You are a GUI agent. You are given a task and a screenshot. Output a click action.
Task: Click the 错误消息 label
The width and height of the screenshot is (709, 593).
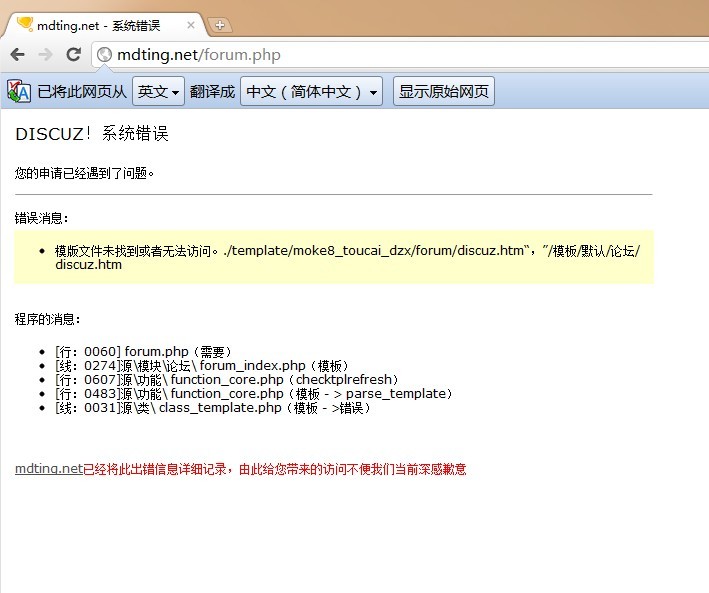coord(42,218)
